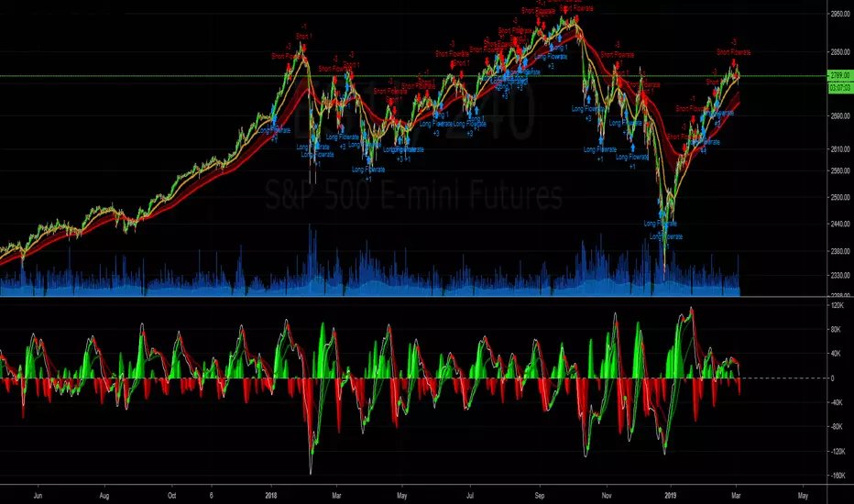
Task: Click the 2440.00 price axis label
Action: click(840, 224)
